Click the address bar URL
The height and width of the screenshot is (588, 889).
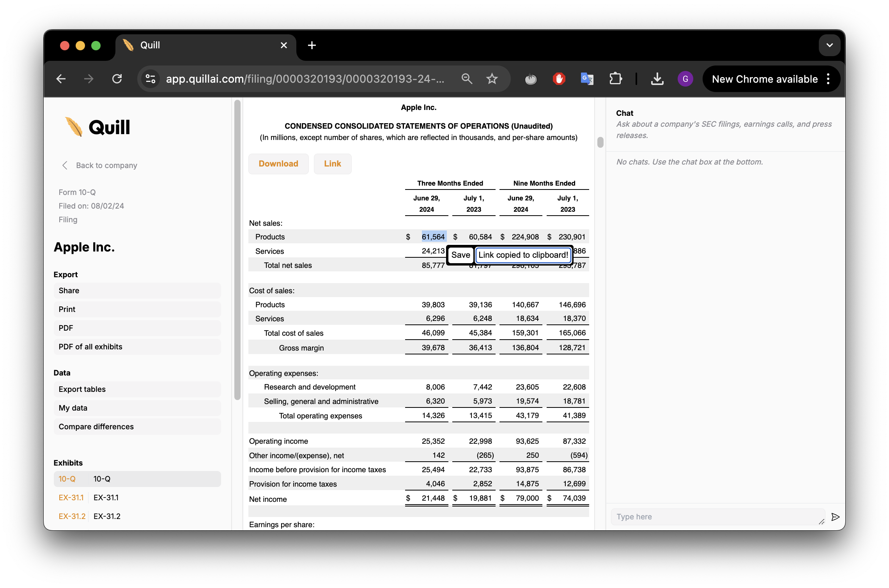pyautogui.click(x=305, y=79)
